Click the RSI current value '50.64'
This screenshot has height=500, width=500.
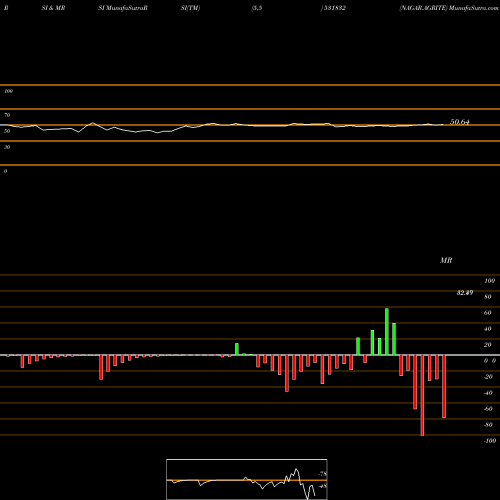tap(460, 122)
